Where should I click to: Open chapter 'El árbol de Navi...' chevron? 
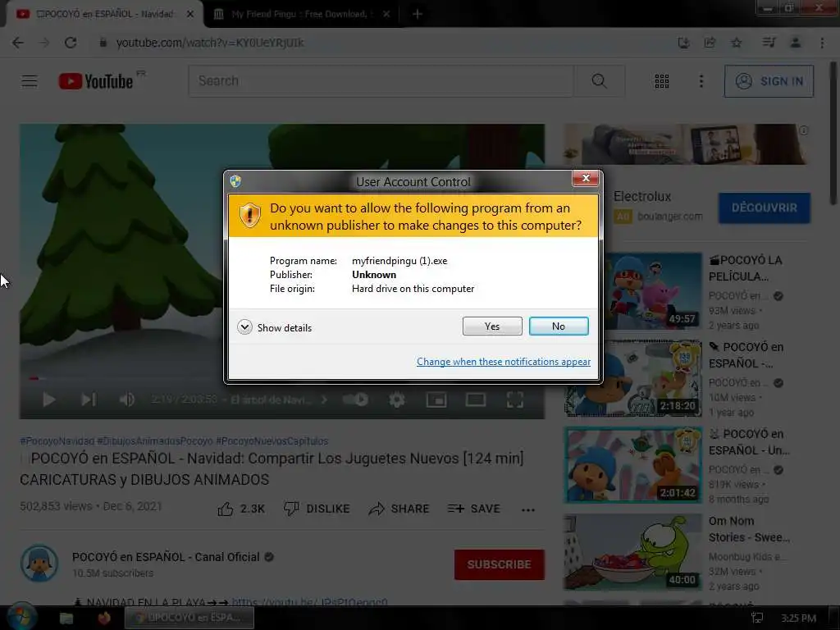click(x=324, y=399)
